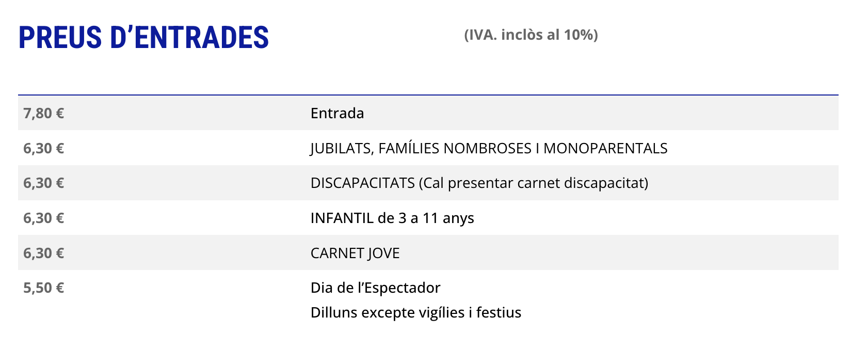
Task: Click the 'Dilluns excepte vigílies i festius' line
Action: click(x=415, y=312)
